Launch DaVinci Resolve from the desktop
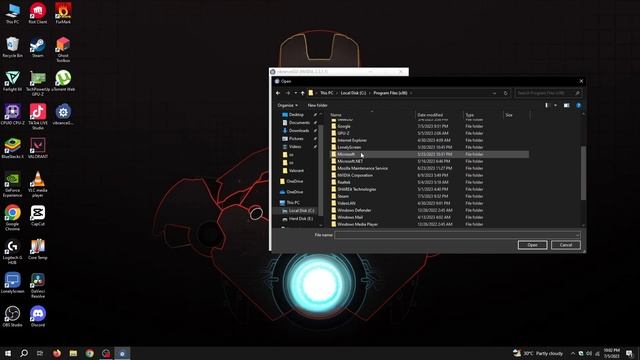This screenshot has height=360, width=640. coord(38,286)
